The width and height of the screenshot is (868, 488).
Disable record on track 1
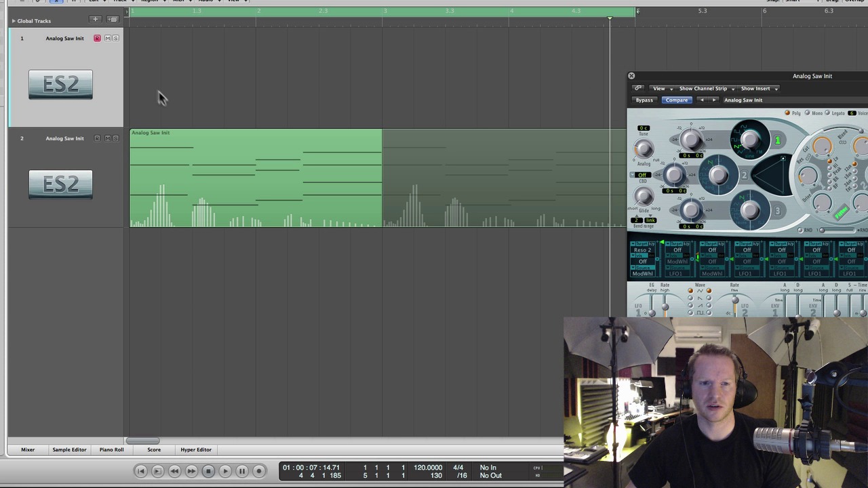97,39
